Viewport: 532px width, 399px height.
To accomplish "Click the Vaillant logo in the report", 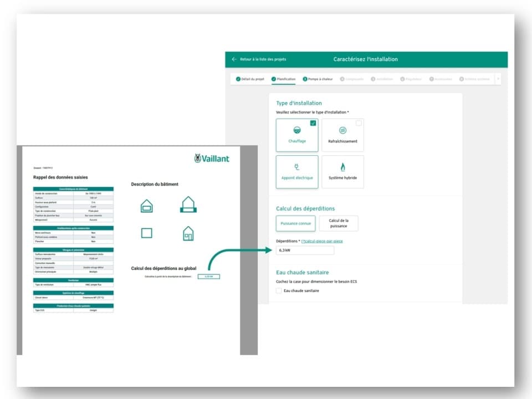I will [212, 158].
